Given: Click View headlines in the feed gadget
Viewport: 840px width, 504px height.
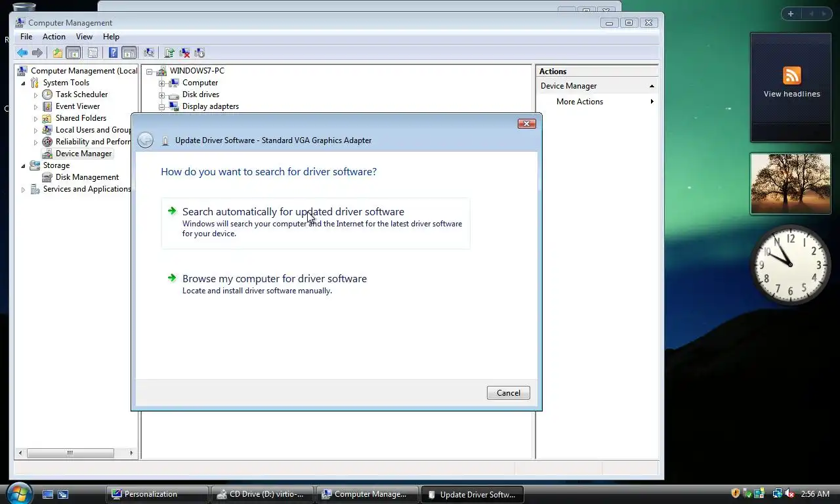Looking at the screenshot, I should (791, 94).
